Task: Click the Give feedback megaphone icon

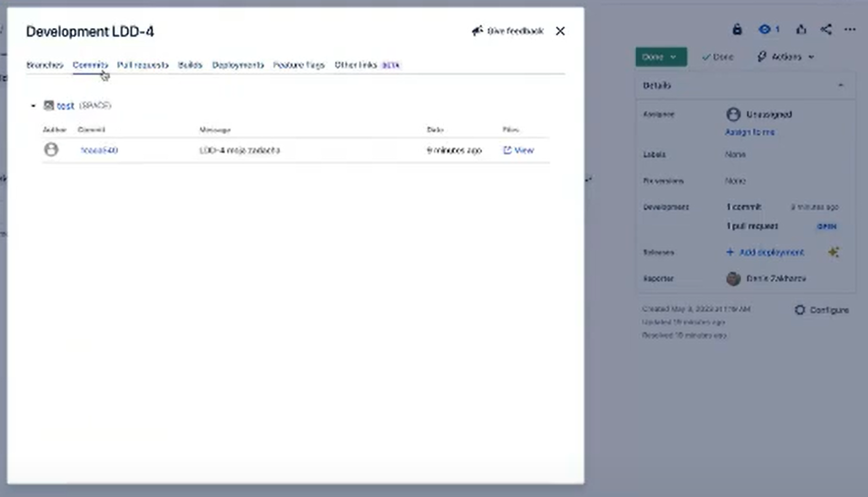Action: [x=477, y=31]
